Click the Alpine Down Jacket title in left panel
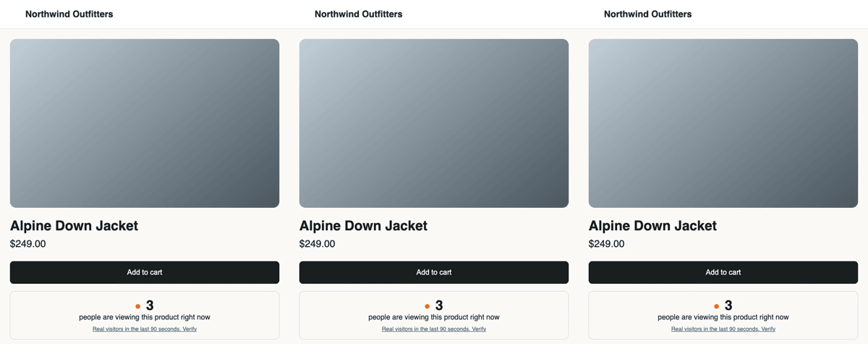 (x=74, y=226)
